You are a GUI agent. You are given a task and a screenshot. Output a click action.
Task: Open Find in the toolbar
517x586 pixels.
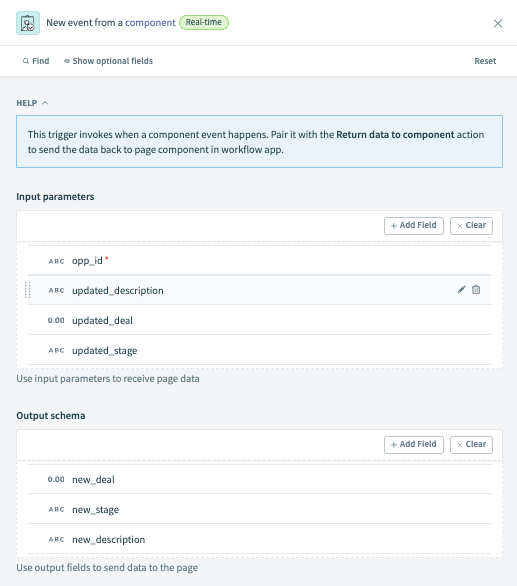[36, 61]
